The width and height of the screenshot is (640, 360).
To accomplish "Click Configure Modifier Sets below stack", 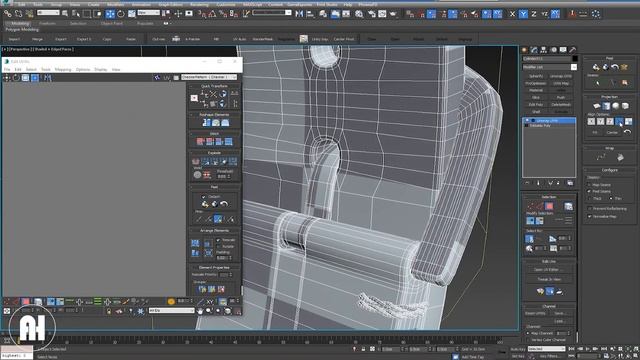I will click(570, 183).
